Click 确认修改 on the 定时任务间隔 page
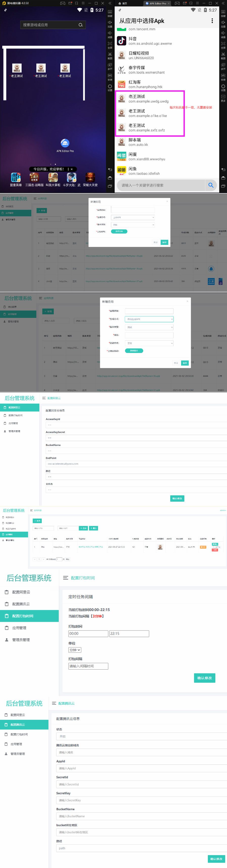Viewport: 227px width, 868px height. [x=205, y=678]
